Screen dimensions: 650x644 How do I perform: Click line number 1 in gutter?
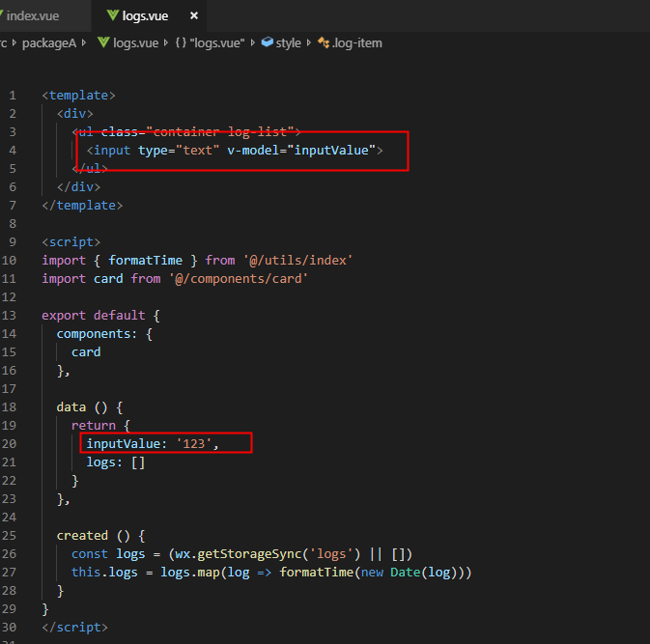pos(13,96)
